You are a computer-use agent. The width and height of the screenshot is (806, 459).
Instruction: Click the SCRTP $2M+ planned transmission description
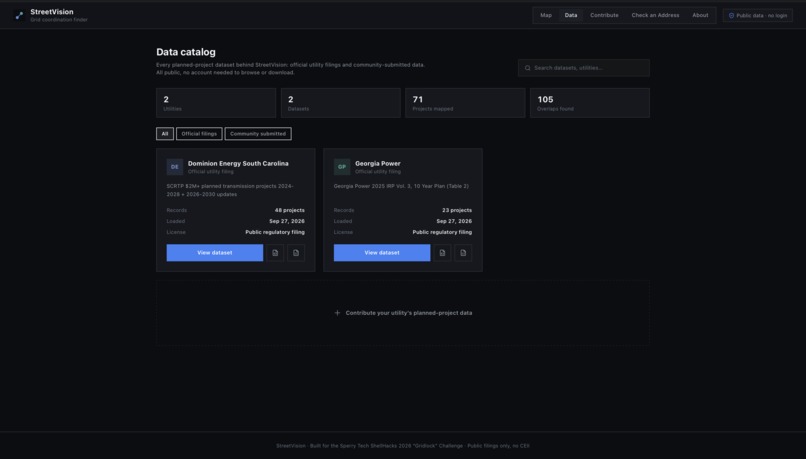coord(230,190)
